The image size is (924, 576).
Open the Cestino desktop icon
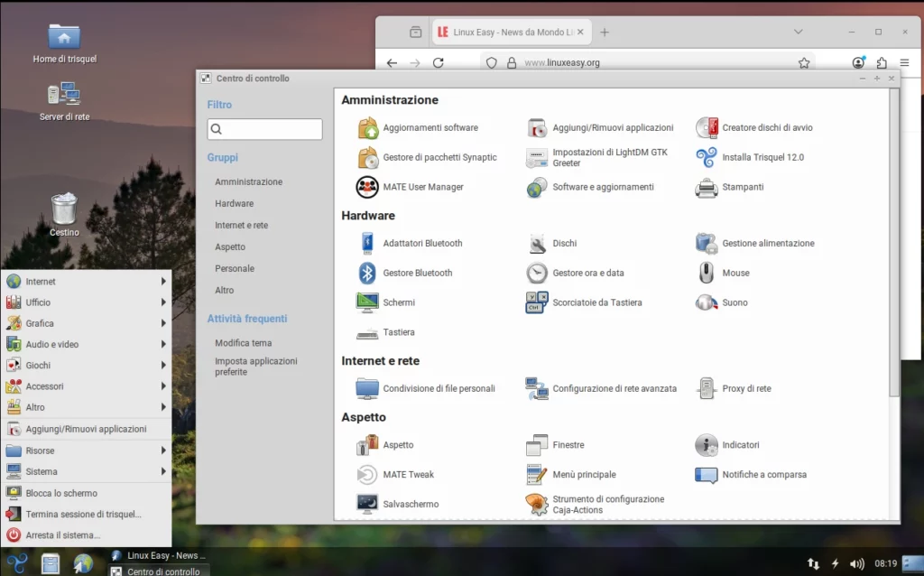64,213
